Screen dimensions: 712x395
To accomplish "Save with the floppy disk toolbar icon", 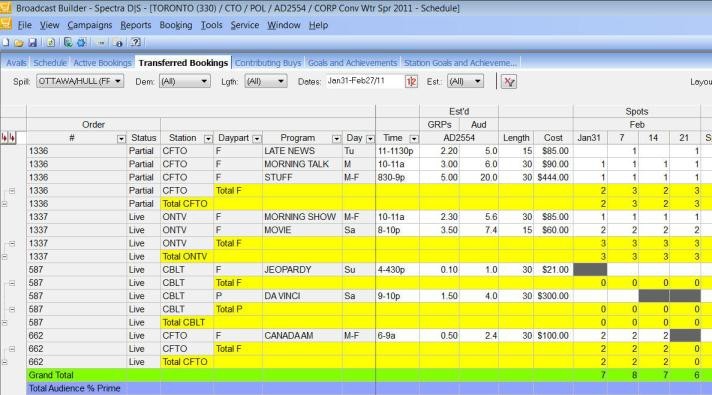I will tap(32, 43).
